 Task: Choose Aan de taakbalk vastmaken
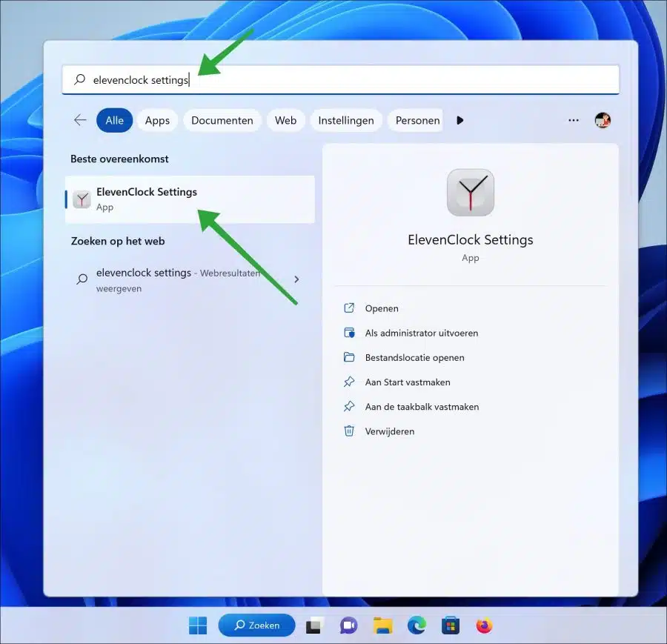click(422, 407)
